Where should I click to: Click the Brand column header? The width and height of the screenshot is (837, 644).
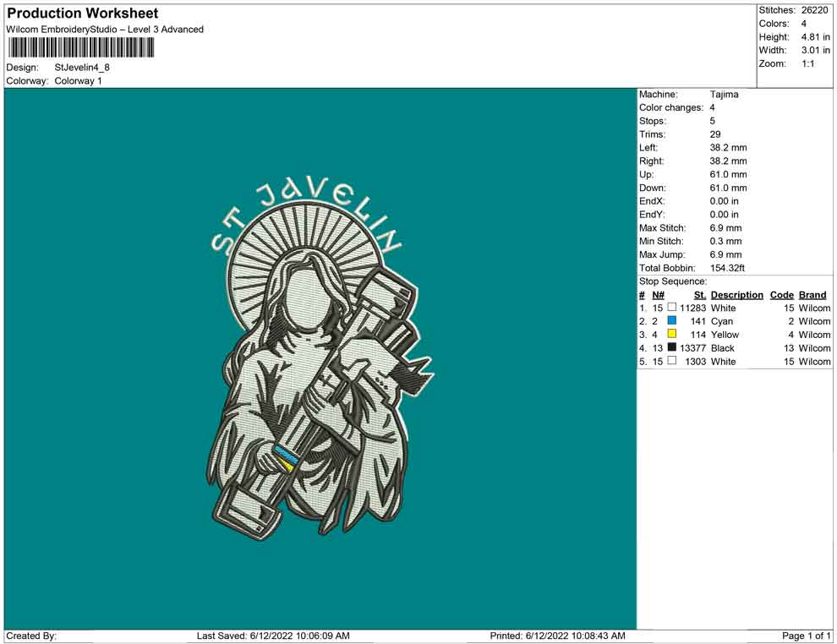click(812, 295)
